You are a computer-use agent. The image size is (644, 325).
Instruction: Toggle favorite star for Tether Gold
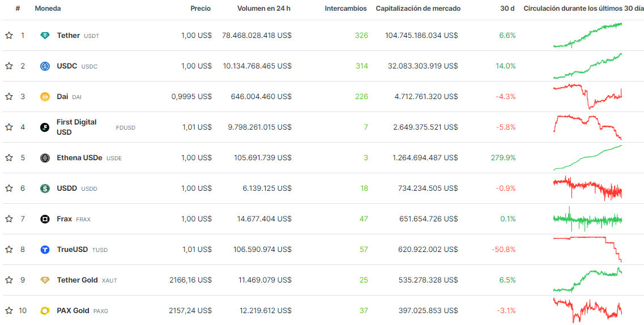[x=9, y=280]
